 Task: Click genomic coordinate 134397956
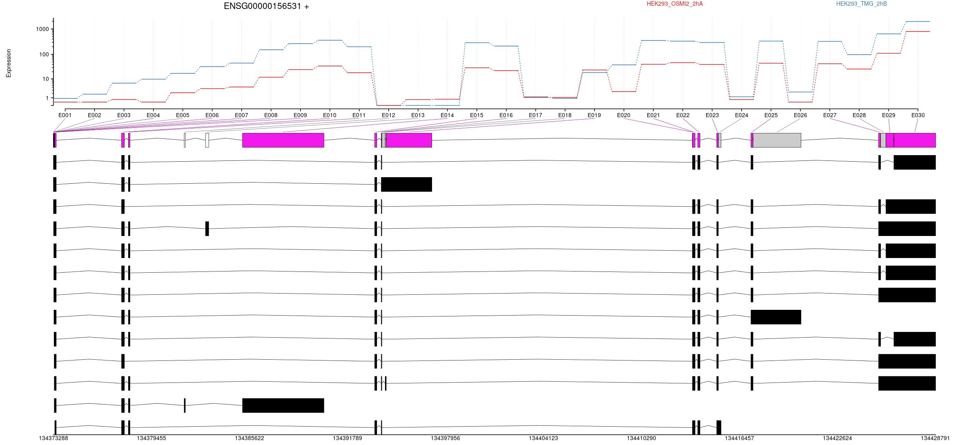pos(445,438)
